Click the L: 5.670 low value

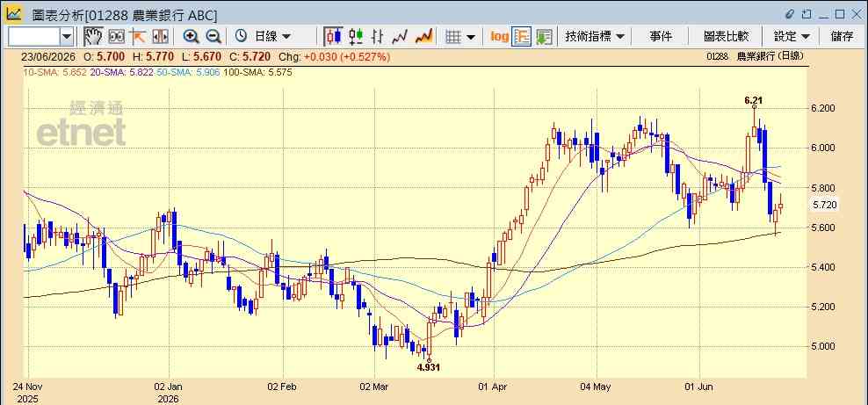(x=201, y=57)
